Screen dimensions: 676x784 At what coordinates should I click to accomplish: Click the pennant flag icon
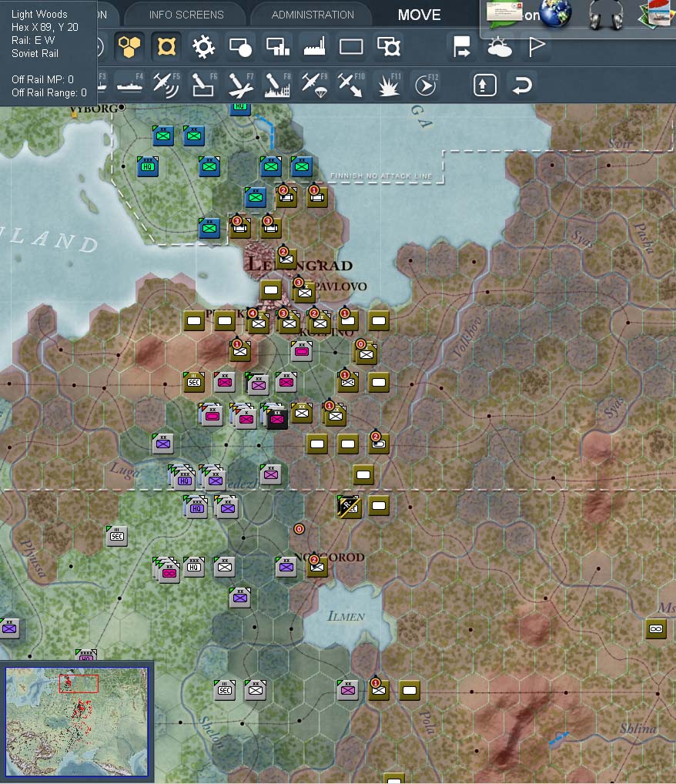tap(537, 47)
